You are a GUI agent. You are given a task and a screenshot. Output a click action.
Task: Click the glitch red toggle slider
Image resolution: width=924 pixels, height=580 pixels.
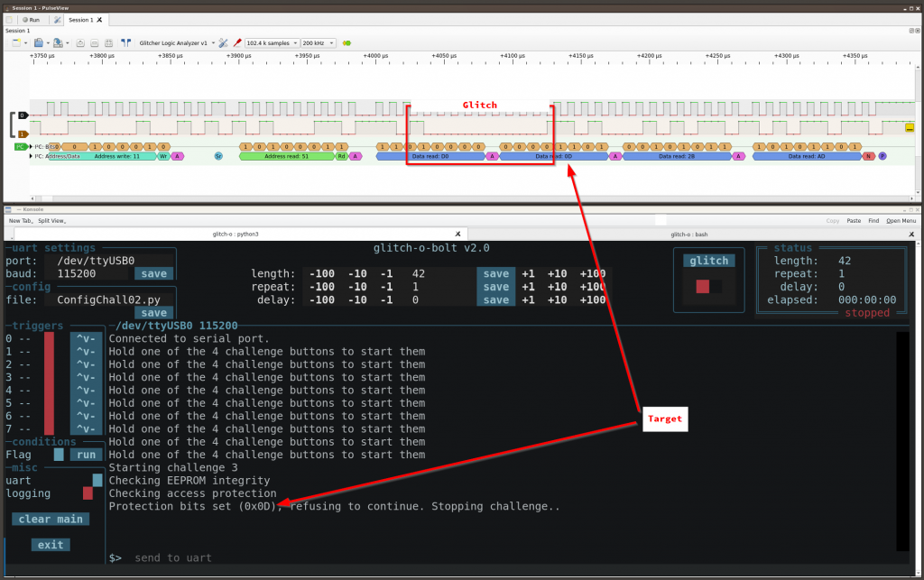coord(708,286)
